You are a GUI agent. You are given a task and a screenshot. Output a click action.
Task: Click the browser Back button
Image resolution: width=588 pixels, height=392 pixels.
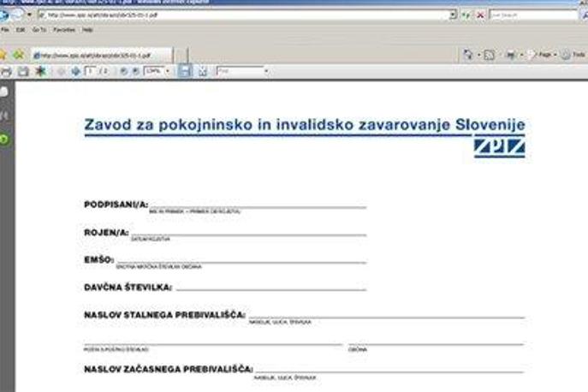click(3, 15)
